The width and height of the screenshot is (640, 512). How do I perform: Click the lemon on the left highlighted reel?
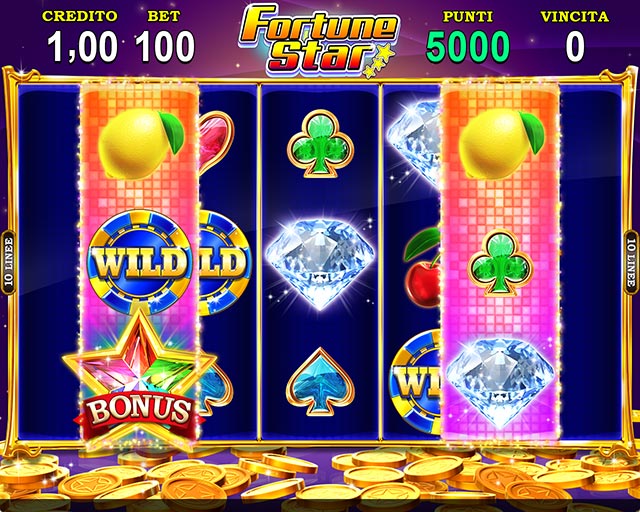(140, 143)
